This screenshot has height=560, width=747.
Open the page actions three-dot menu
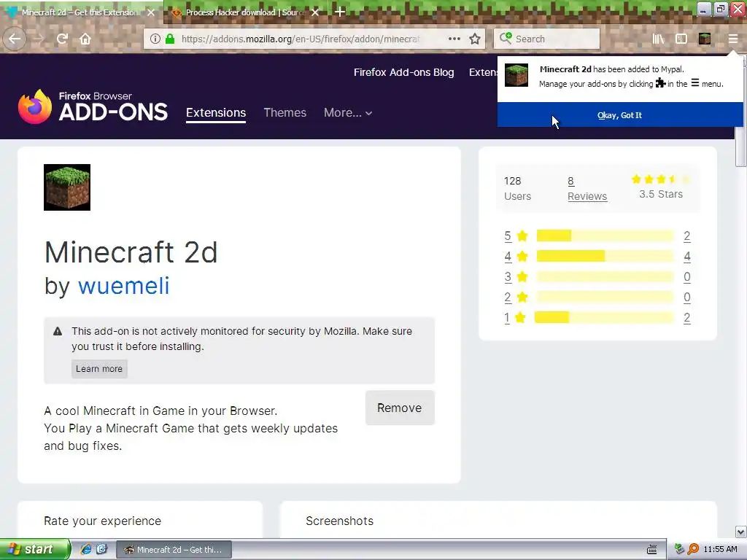tap(454, 39)
